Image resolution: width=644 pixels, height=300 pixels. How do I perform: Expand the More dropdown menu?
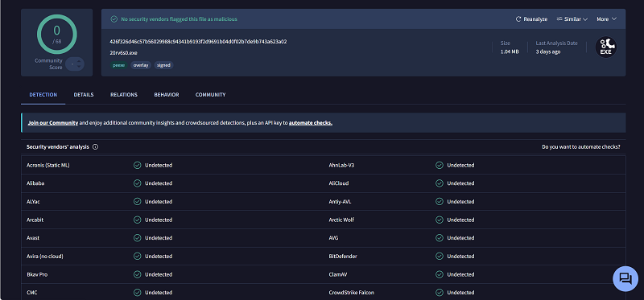coord(607,18)
